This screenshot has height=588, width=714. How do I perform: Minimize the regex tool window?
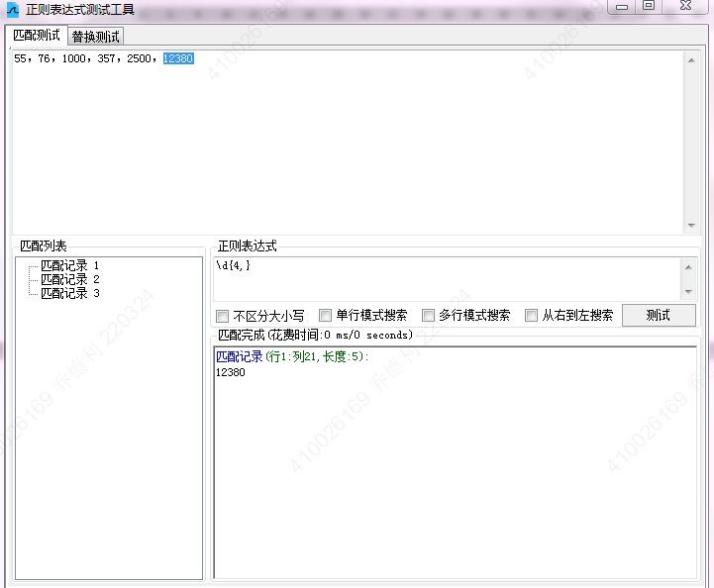(622, 6)
